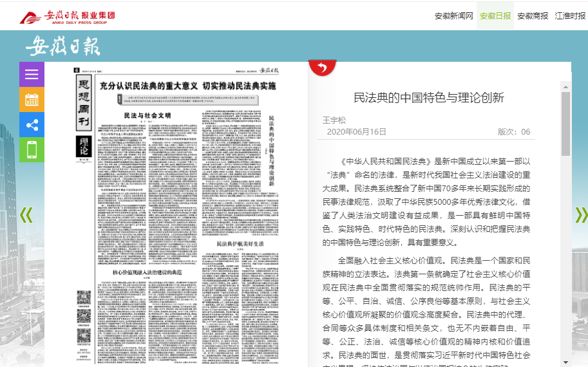Select the 安徽日报 nav tab
588x367 pixels.
pos(495,16)
